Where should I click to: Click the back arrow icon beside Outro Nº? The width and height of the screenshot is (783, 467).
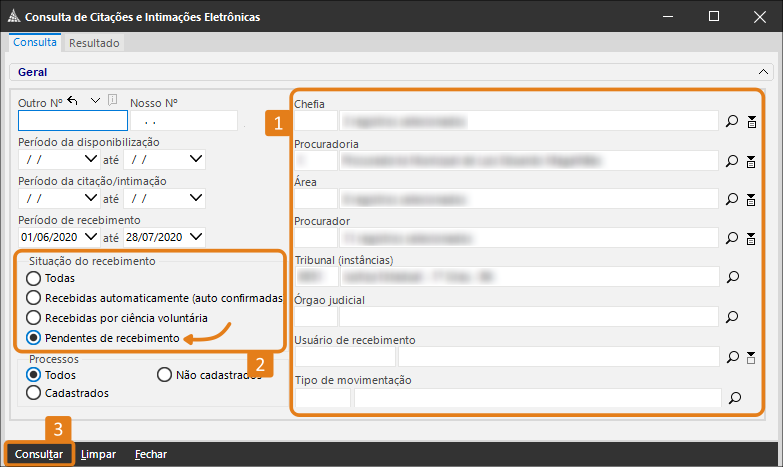(73, 101)
